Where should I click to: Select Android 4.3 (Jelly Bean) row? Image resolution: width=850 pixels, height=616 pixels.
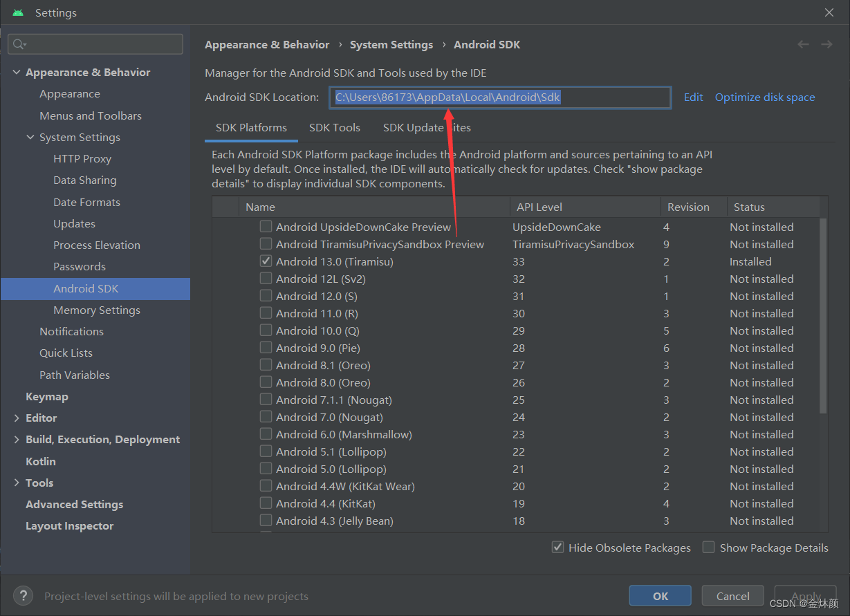(x=334, y=521)
